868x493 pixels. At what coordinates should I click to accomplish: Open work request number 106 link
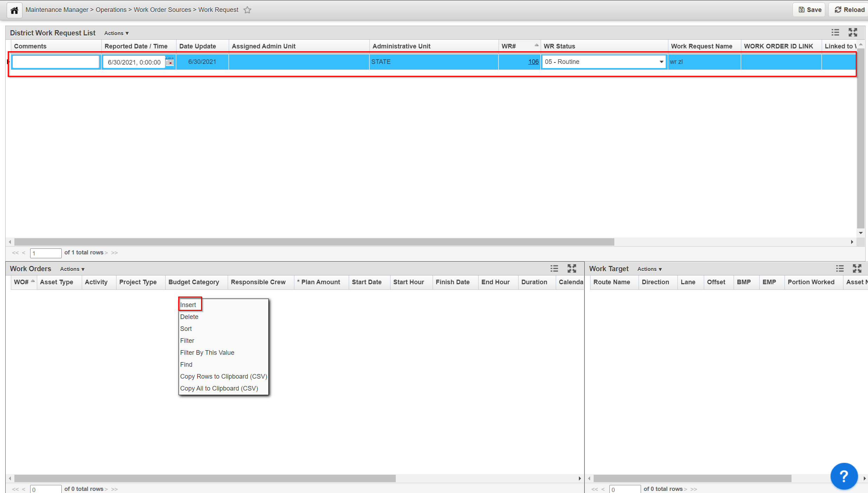[533, 62]
